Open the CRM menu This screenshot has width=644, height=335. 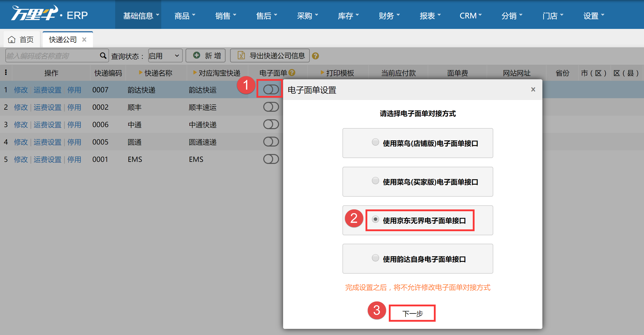[x=471, y=16]
